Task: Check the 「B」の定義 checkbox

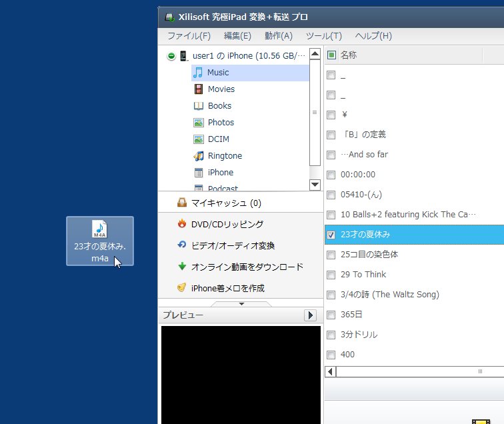Action: (331, 135)
